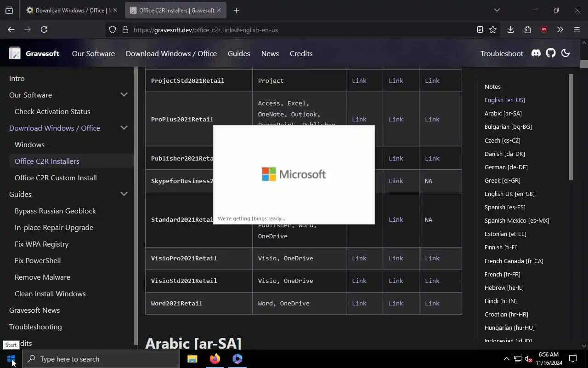
Task: Open the Troubleshoot navbar link
Action: pos(502,53)
